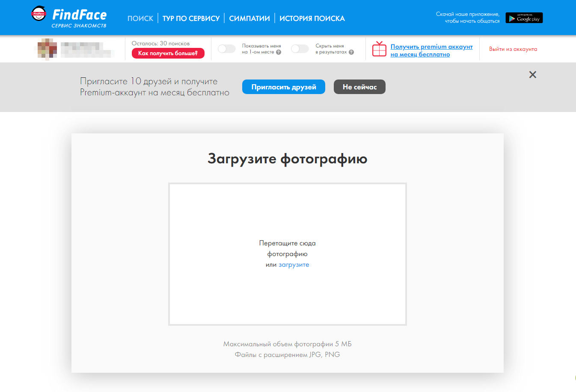
Task: Click the Google Play download badge
Action: pos(524,18)
